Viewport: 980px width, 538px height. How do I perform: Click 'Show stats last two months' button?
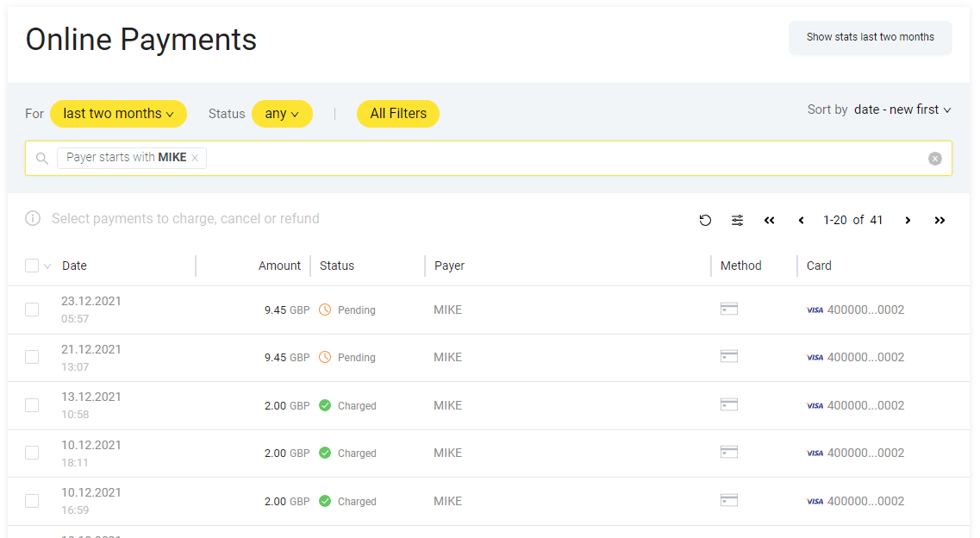coord(870,37)
